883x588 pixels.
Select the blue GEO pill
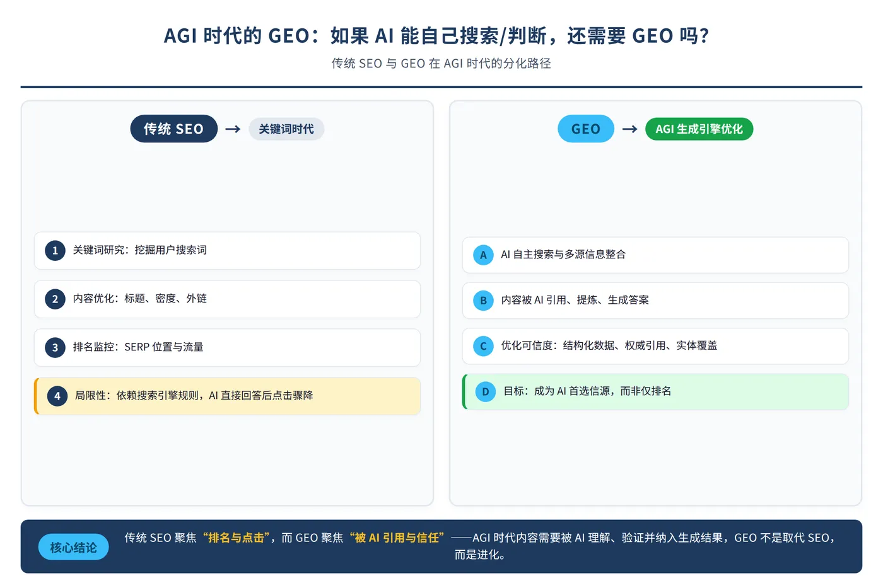point(586,129)
